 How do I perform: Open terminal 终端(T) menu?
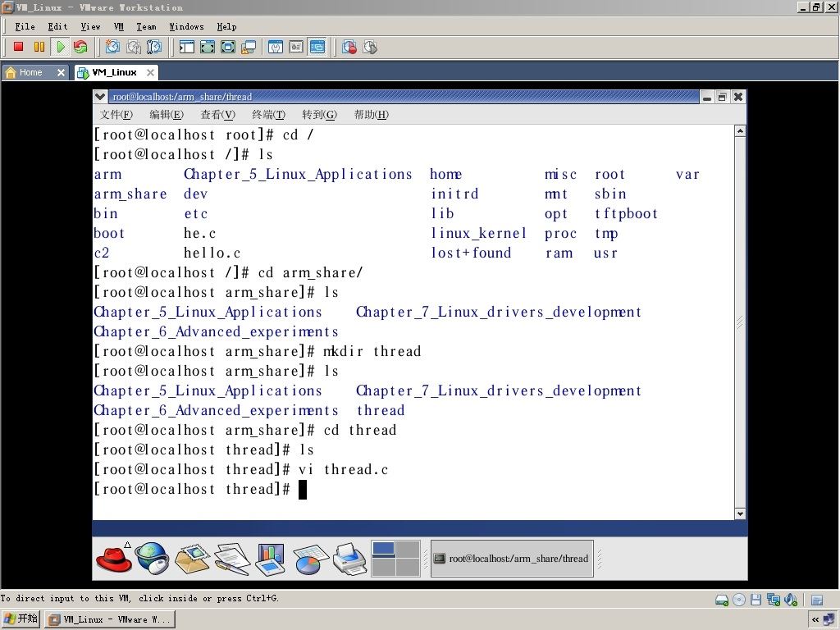coord(268,114)
